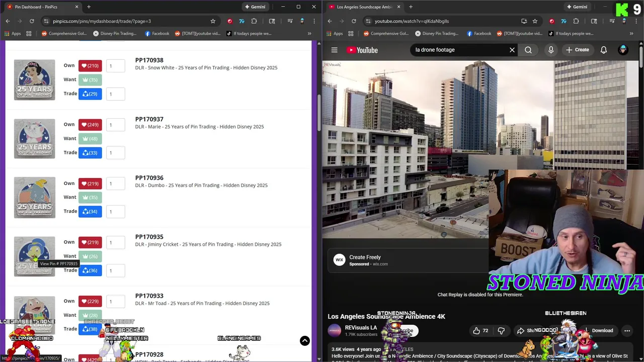The height and width of the screenshot is (362, 644).
Task: Go back in the PinPics browser window
Action: pyautogui.click(x=8, y=21)
